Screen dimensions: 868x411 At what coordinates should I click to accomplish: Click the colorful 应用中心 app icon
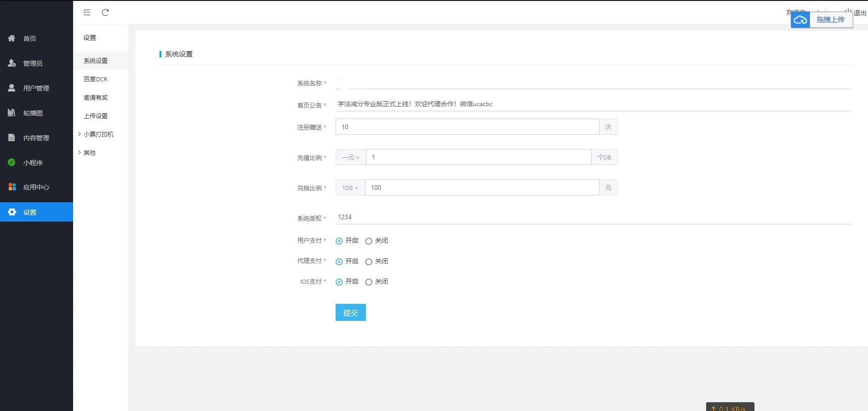12,187
